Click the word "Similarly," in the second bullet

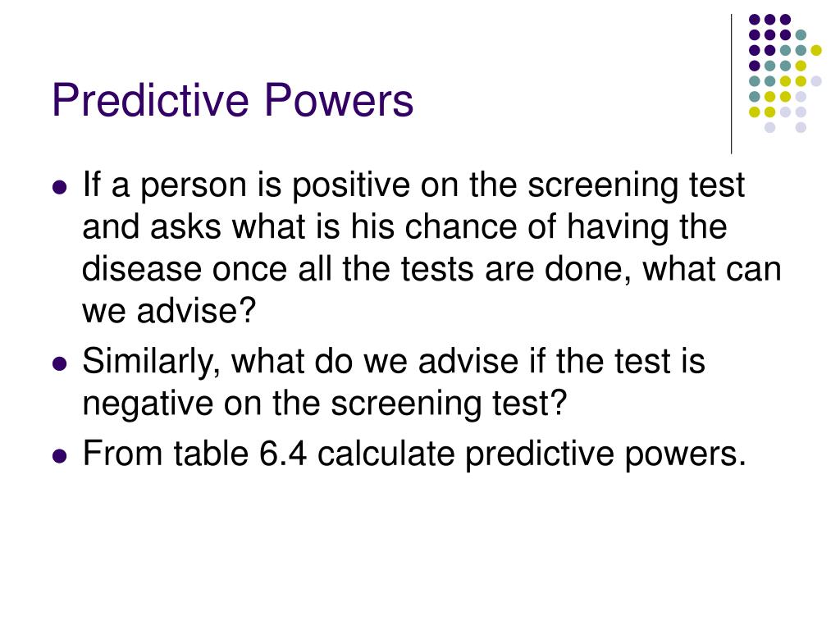151,362
